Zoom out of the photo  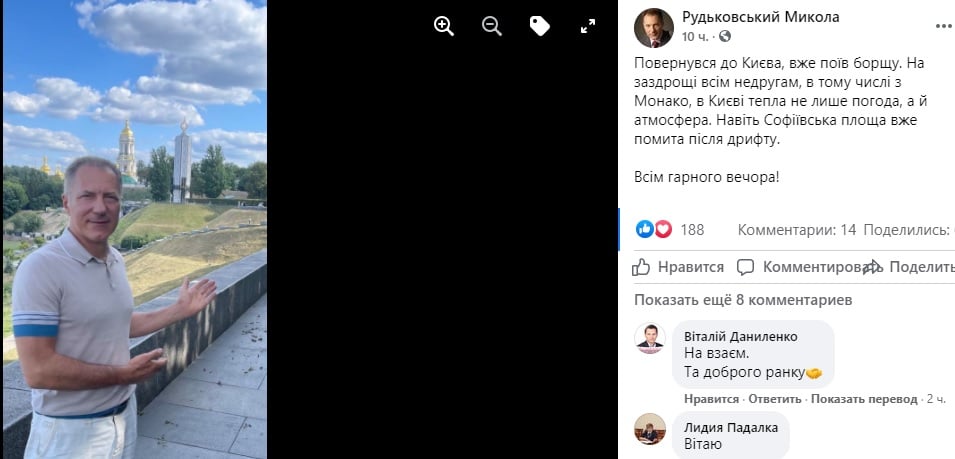[492, 26]
